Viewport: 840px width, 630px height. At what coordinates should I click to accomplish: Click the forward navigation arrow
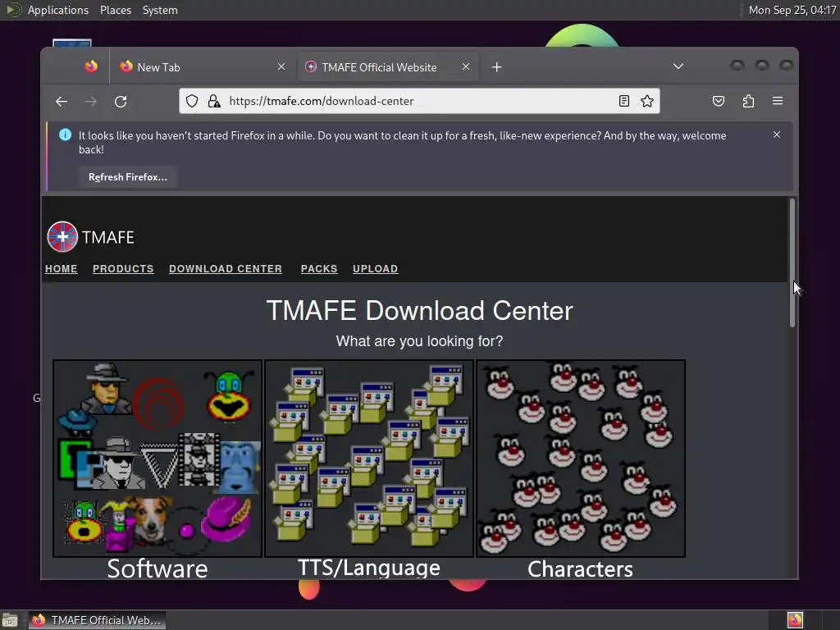tap(91, 101)
